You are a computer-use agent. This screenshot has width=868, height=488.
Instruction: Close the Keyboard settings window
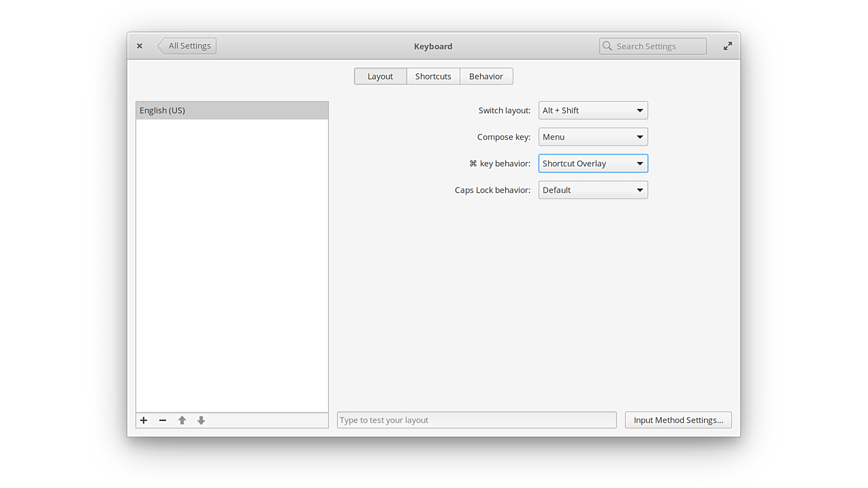140,46
